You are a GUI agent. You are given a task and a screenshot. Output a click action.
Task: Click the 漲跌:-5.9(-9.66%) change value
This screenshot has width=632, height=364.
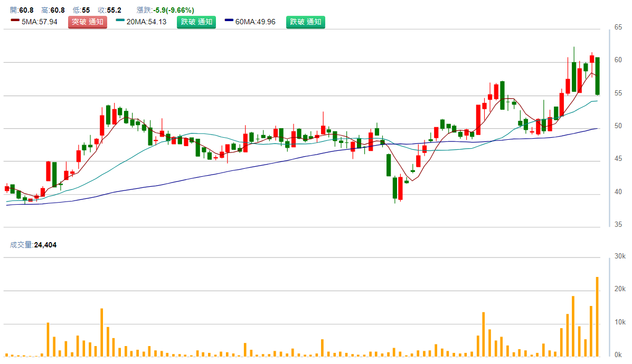165,10
